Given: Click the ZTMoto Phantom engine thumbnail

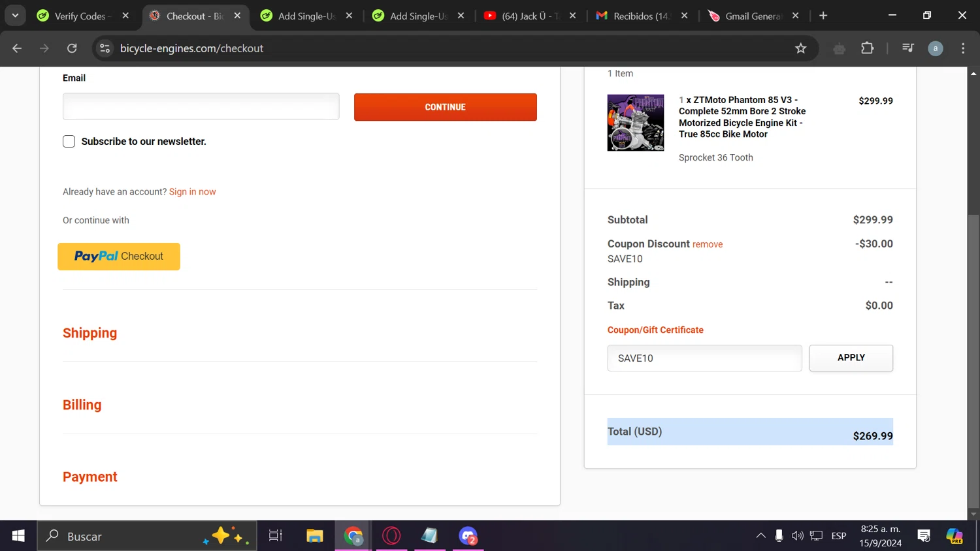Looking at the screenshot, I should tap(636, 123).
